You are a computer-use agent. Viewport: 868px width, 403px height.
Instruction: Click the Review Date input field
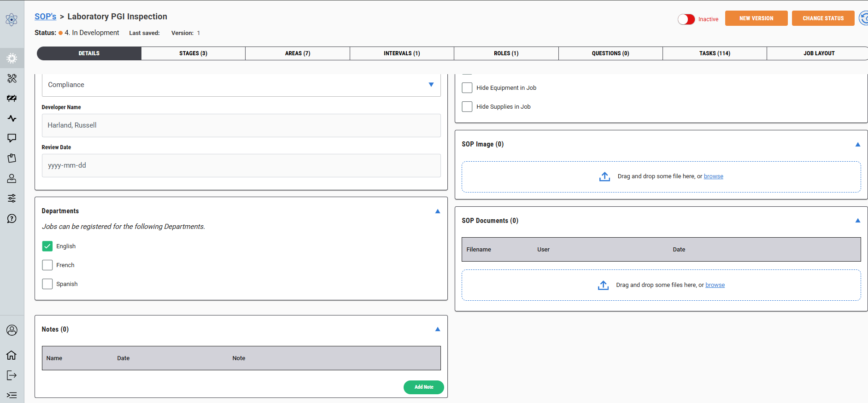pyautogui.click(x=241, y=165)
